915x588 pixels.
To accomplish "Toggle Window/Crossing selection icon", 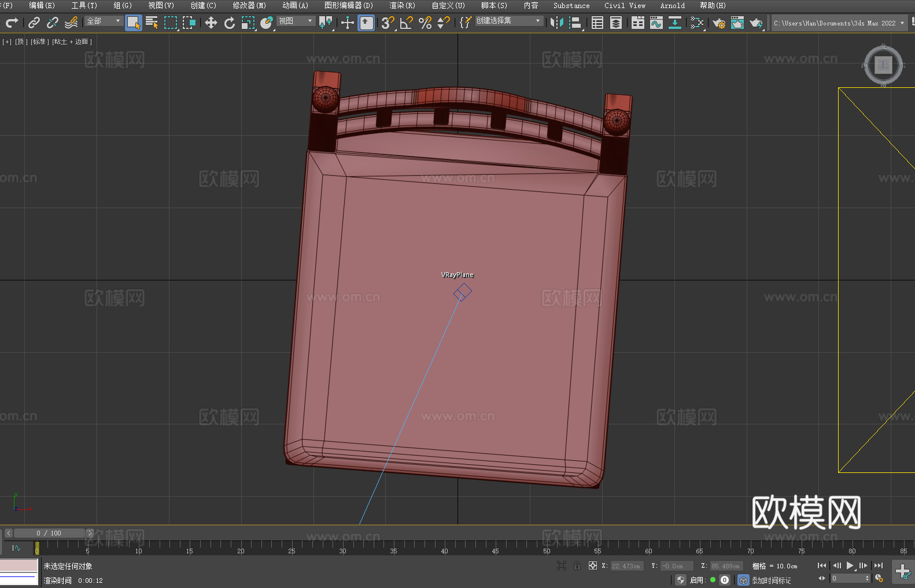I will tap(189, 23).
